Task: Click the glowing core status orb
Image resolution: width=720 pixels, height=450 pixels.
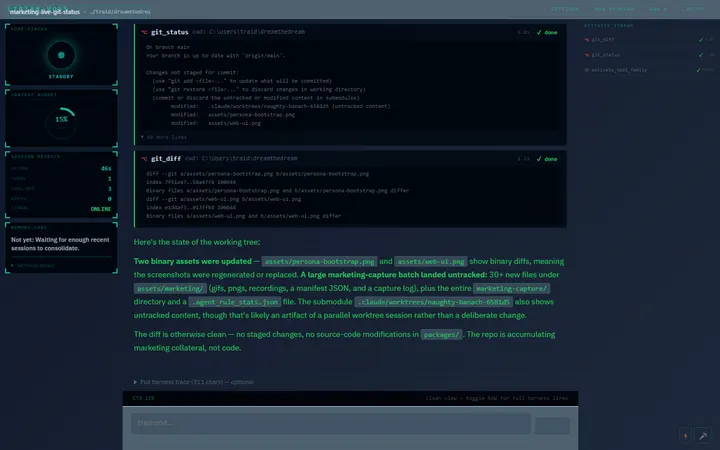Action: click(61, 55)
